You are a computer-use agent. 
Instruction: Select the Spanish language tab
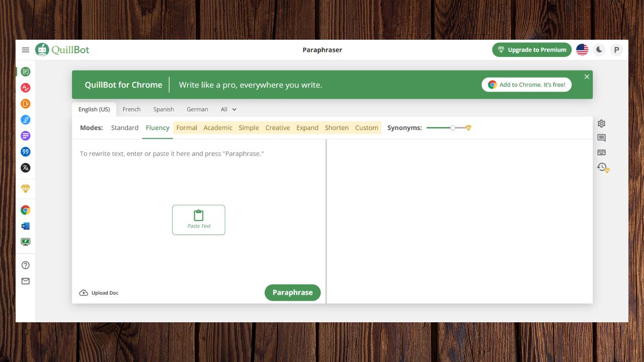[164, 109]
